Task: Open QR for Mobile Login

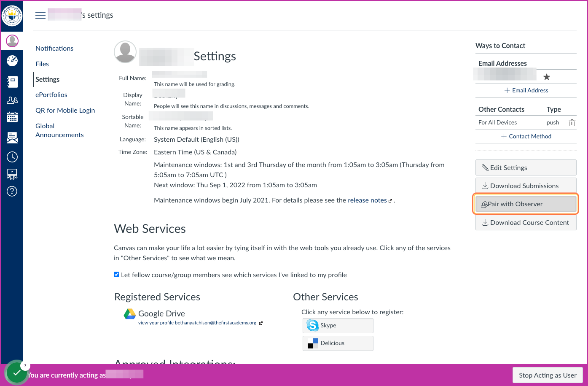Action: [x=65, y=111]
